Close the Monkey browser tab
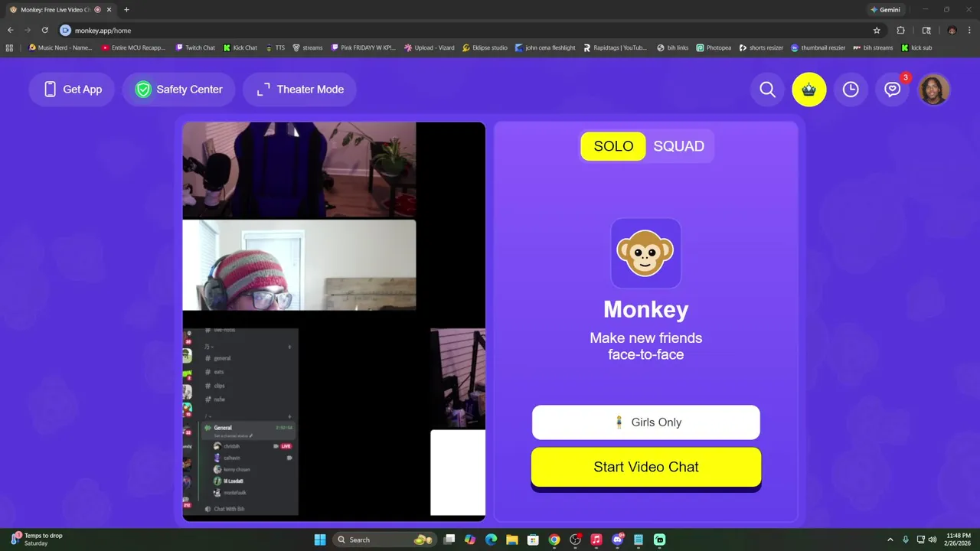The height and width of the screenshot is (551, 980). click(x=109, y=9)
